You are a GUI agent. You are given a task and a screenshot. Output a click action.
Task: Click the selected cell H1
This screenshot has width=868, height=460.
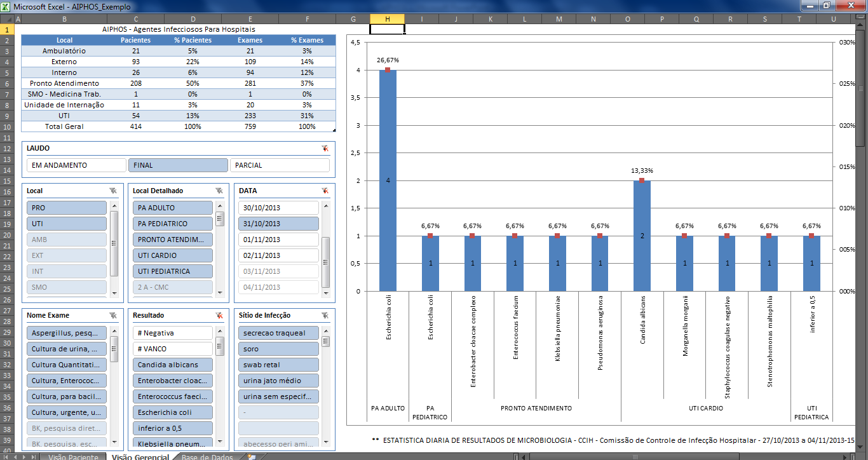click(387, 29)
